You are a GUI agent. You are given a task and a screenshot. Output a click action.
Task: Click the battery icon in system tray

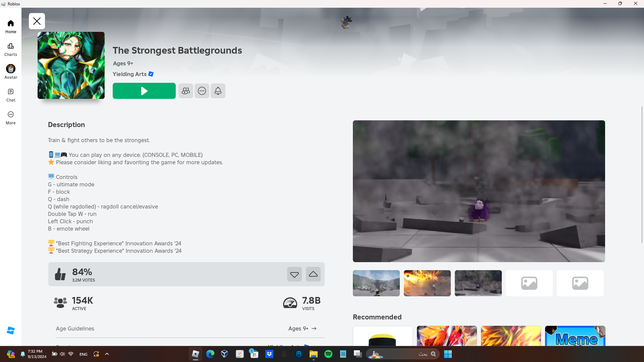click(54, 354)
